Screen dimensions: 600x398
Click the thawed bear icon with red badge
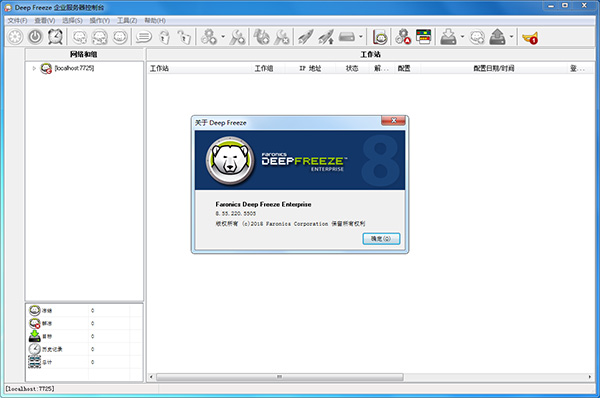pos(35,323)
